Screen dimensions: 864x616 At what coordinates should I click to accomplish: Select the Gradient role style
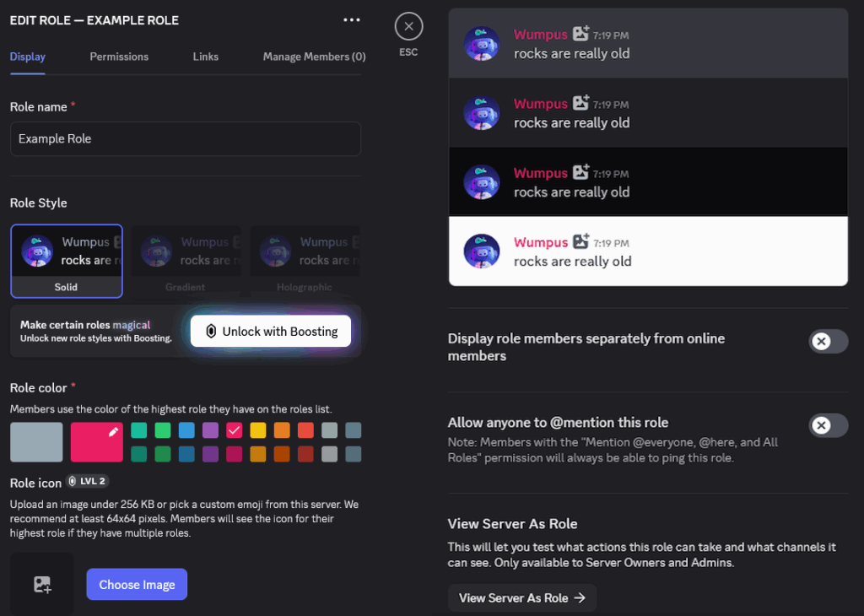pyautogui.click(x=186, y=261)
